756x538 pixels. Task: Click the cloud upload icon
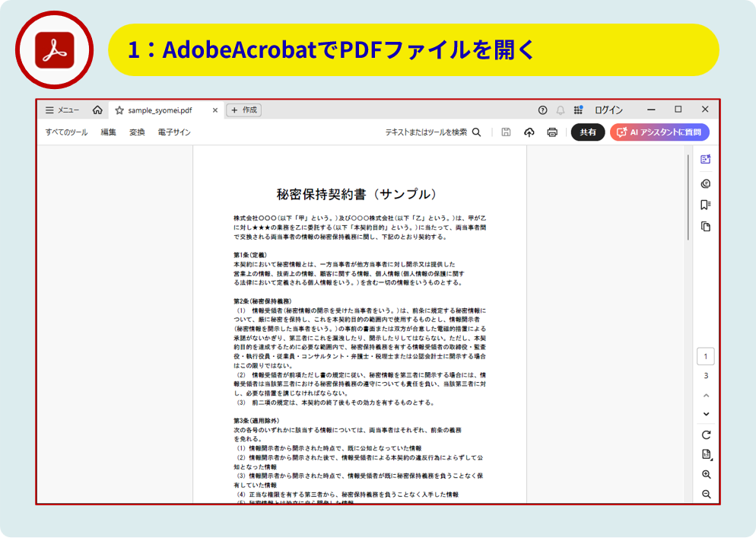pyautogui.click(x=529, y=132)
